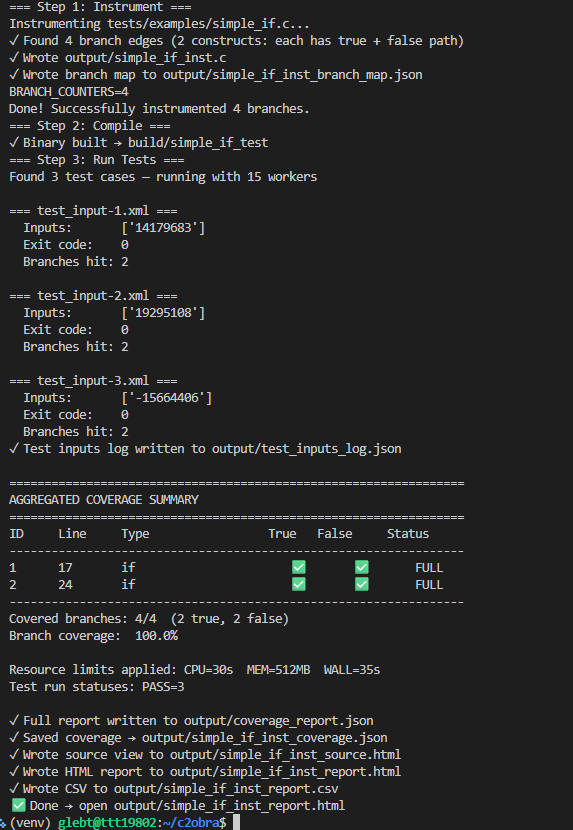
Task: Click the input value '-15664406'
Action: [x=167, y=398]
